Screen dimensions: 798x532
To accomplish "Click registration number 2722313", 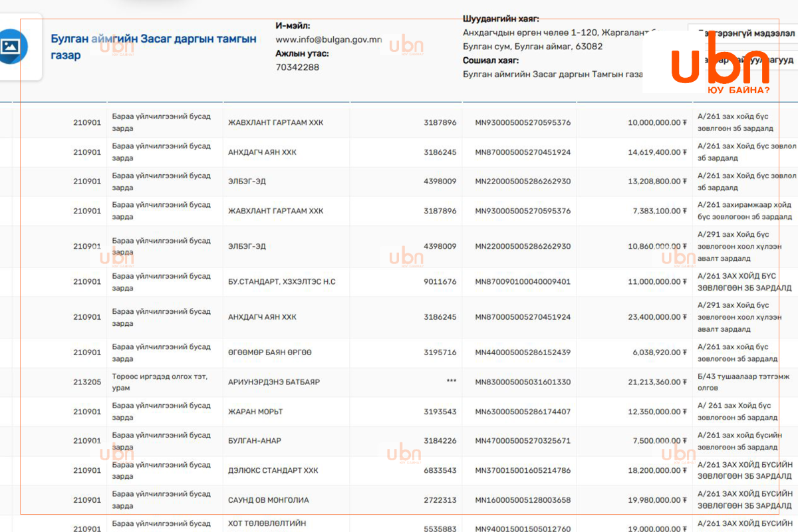I will [440, 500].
